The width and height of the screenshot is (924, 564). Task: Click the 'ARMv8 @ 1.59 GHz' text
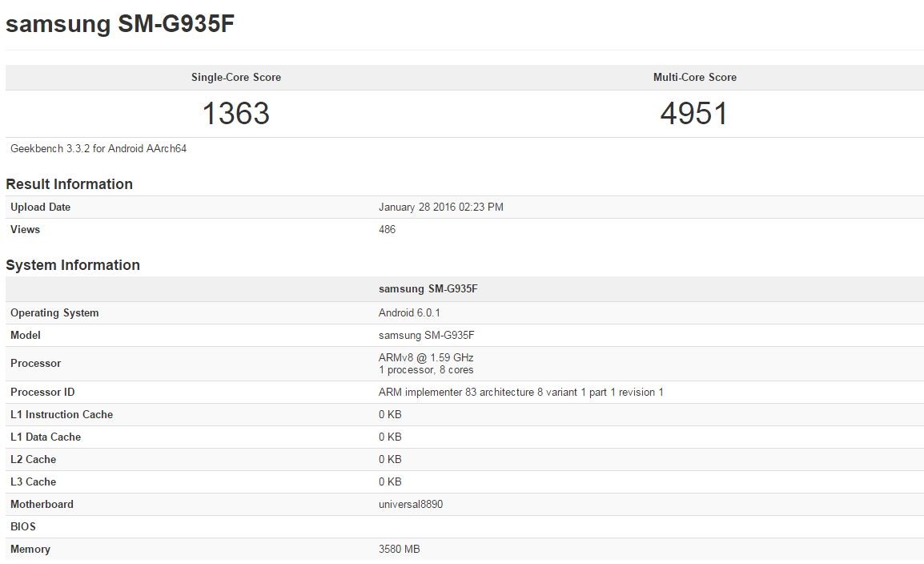[x=426, y=358]
